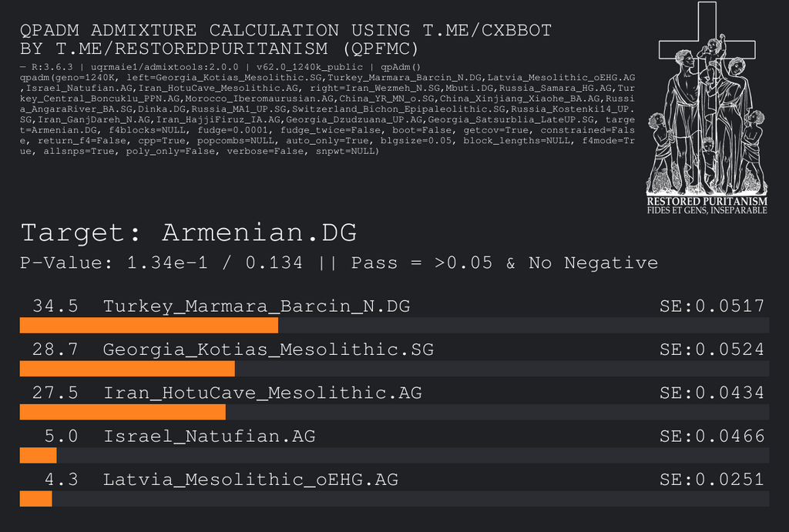Viewport: 789px width, 532px height.
Task: Select the Latvia_Mesolithic_oEHG.AG label
Action: point(250,480)
